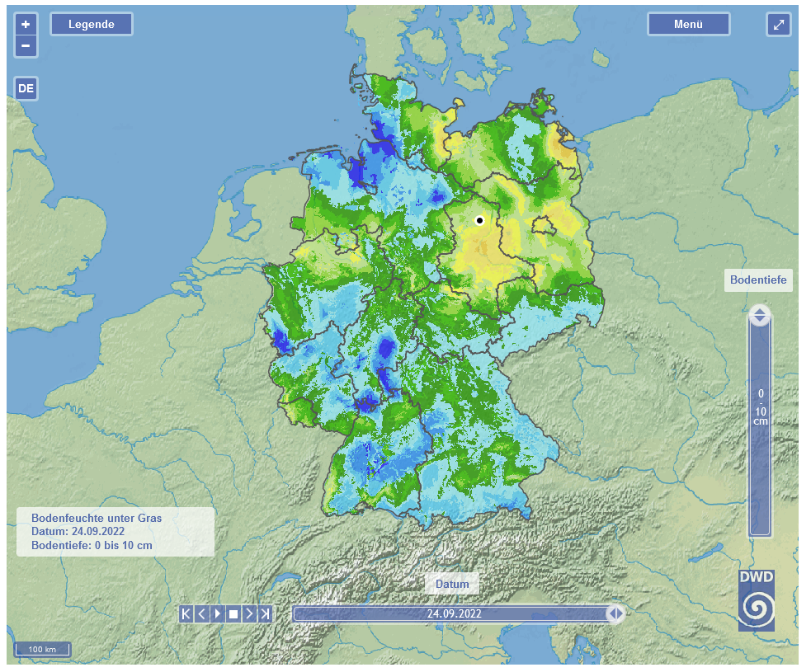
Task: Click the 100 km scale bar
Action: pyautogui.click(x=42, y=650)
